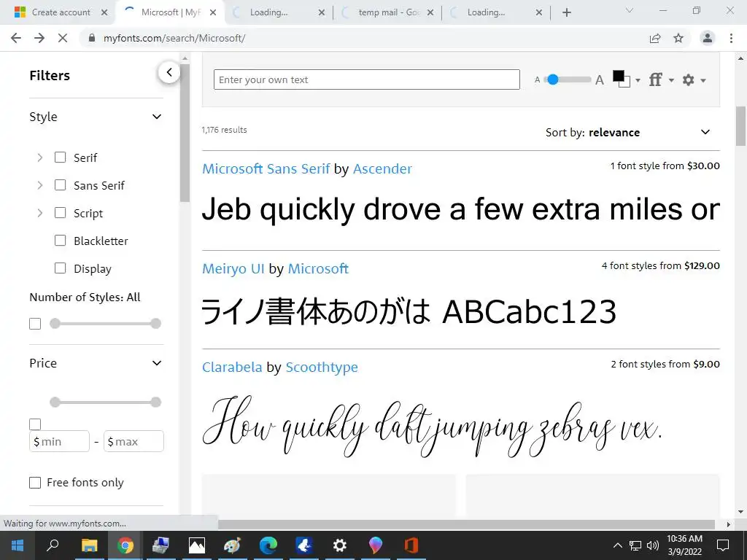Screen dimensions: 747x560
Task: Open the Meiryo UI font link
Action: pos(233,268)
